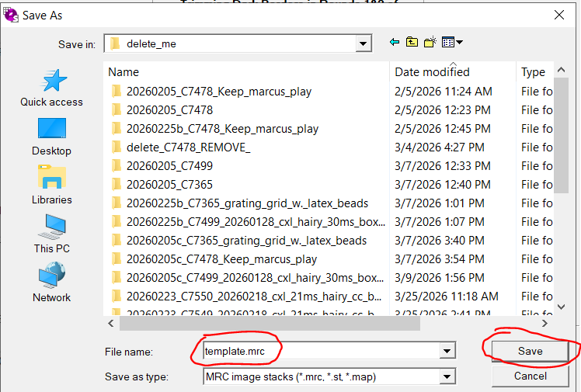Screen dimensions: 581x392
Task: Select folder 20260223_C7550_20260218_cxl_21ms_hairy_cc_b
Action: coord(254,297)
